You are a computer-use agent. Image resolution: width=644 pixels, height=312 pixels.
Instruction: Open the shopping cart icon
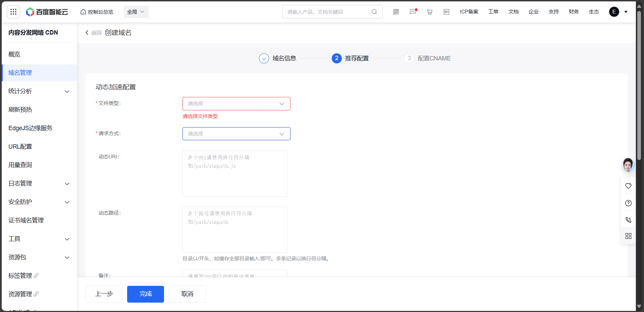pos(430,12)
